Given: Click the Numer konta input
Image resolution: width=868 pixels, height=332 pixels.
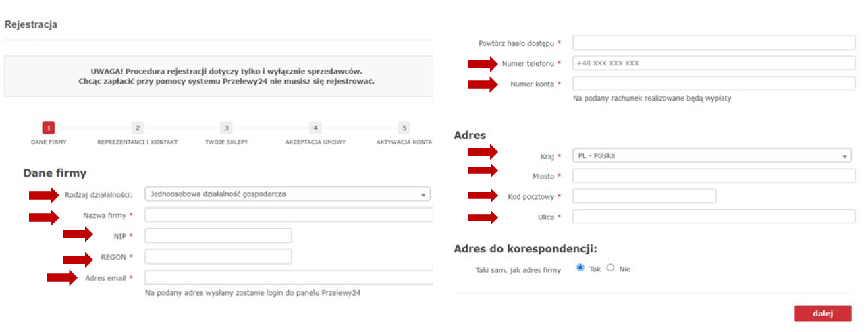Looking at the screenshot, I should pos(713,84).
